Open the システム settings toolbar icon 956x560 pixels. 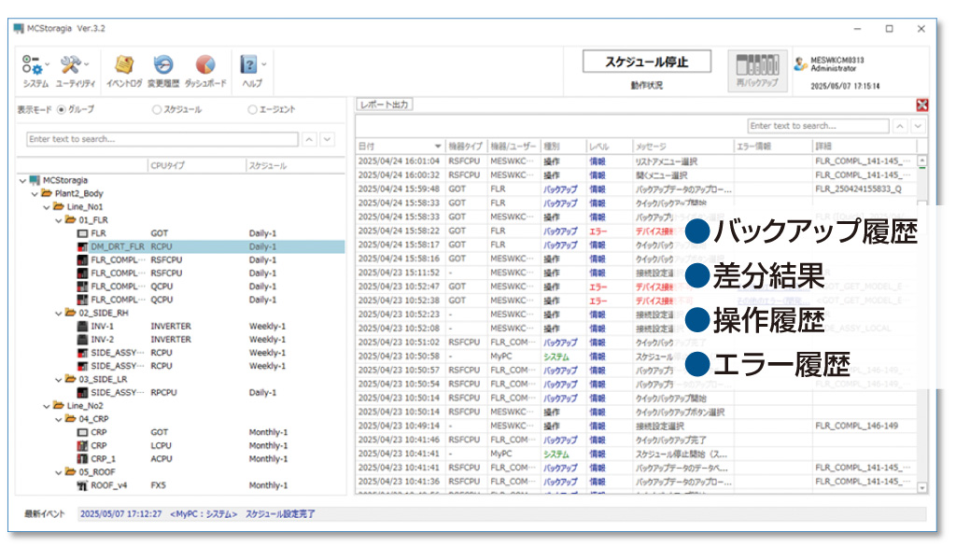(x=35, y=65)
